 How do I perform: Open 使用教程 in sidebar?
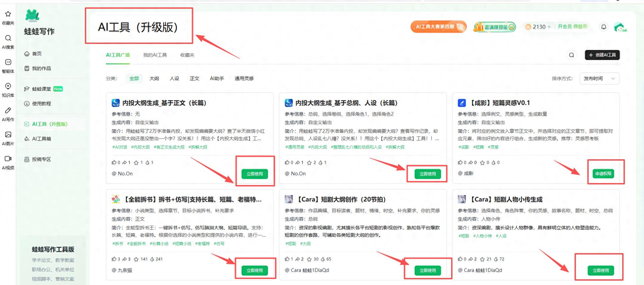pyautogui.click(x=38, y=104)
